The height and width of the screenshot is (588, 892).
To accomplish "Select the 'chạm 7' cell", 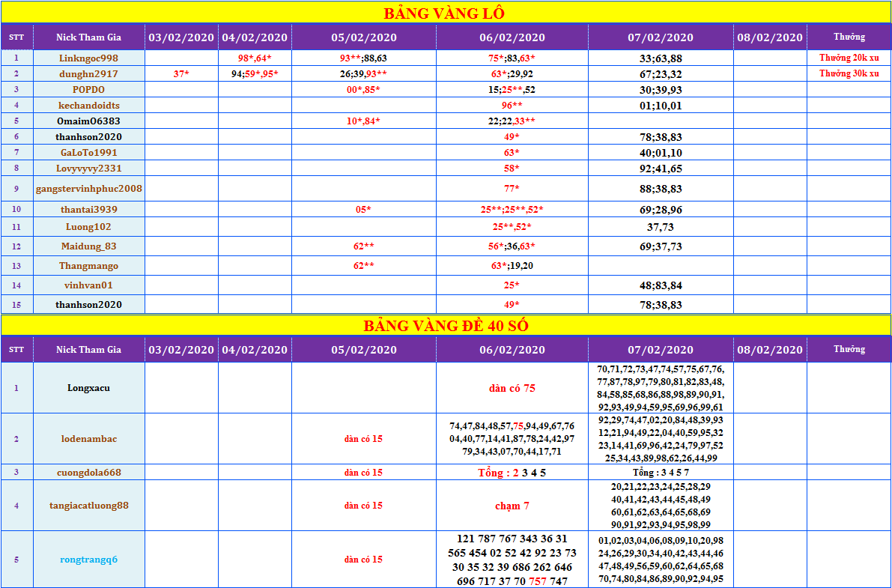I will tap(512, 506).
